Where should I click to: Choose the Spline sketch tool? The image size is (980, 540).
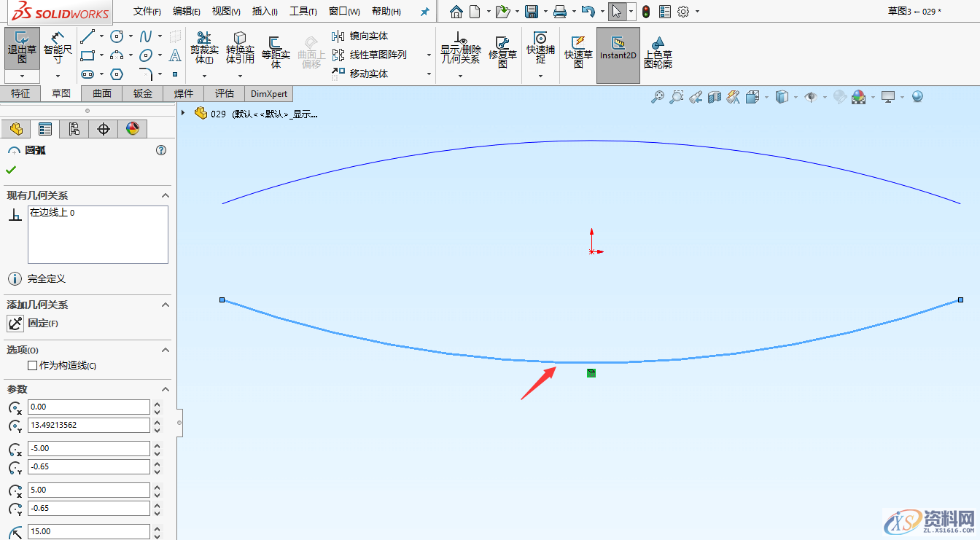click(146, 36)
